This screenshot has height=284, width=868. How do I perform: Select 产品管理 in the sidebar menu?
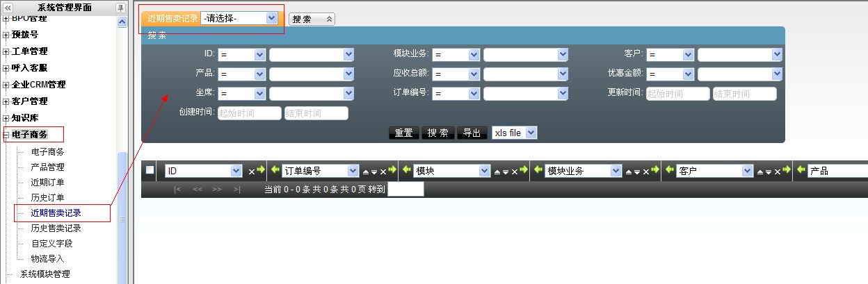point(47,167)
